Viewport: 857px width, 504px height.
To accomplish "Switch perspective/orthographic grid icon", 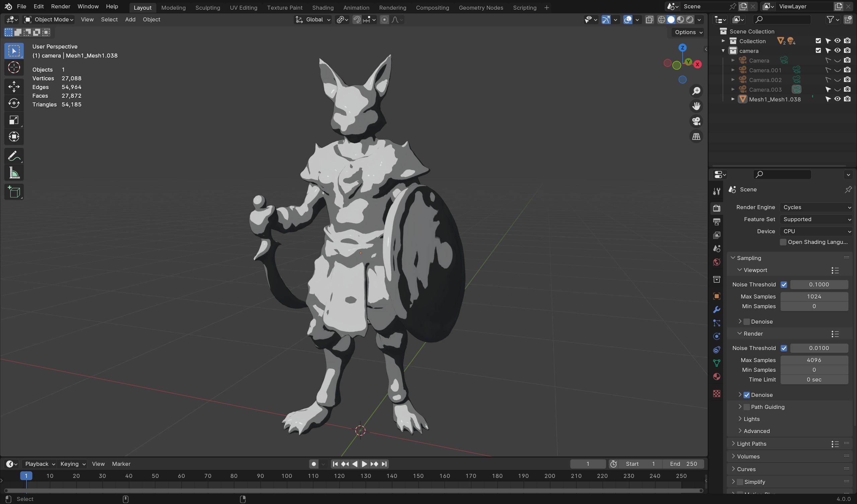I will (x=696, y=137).
